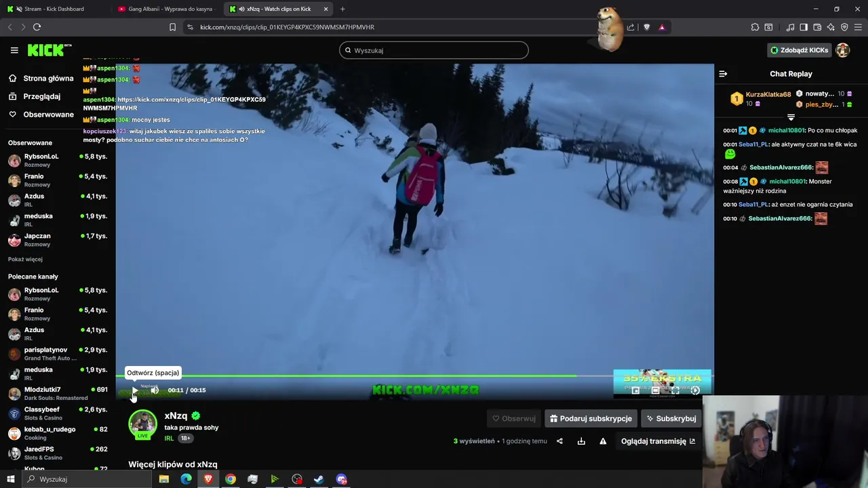868x488 pixels.
Task: Open Steam from the taskbar
Action: click(x=319, y=479)
